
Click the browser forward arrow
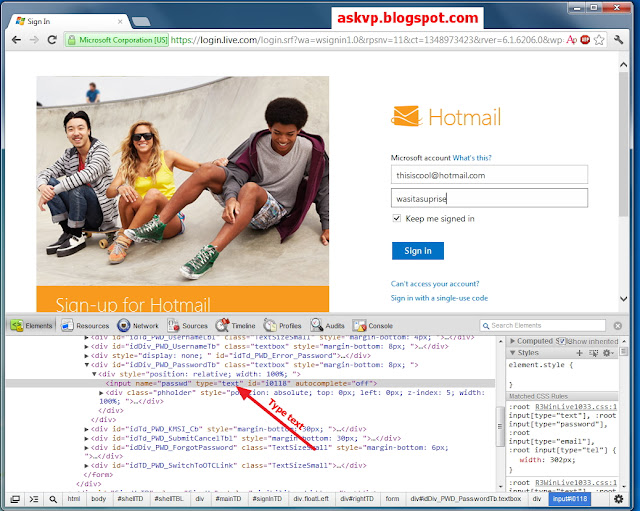click(34, 40)
